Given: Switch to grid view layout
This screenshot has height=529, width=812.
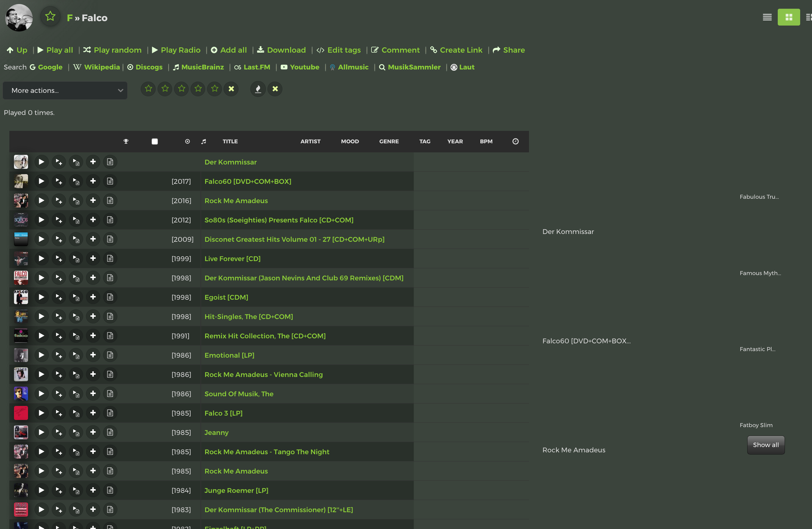Looking at the screenshot, I should tap(788, 17).
